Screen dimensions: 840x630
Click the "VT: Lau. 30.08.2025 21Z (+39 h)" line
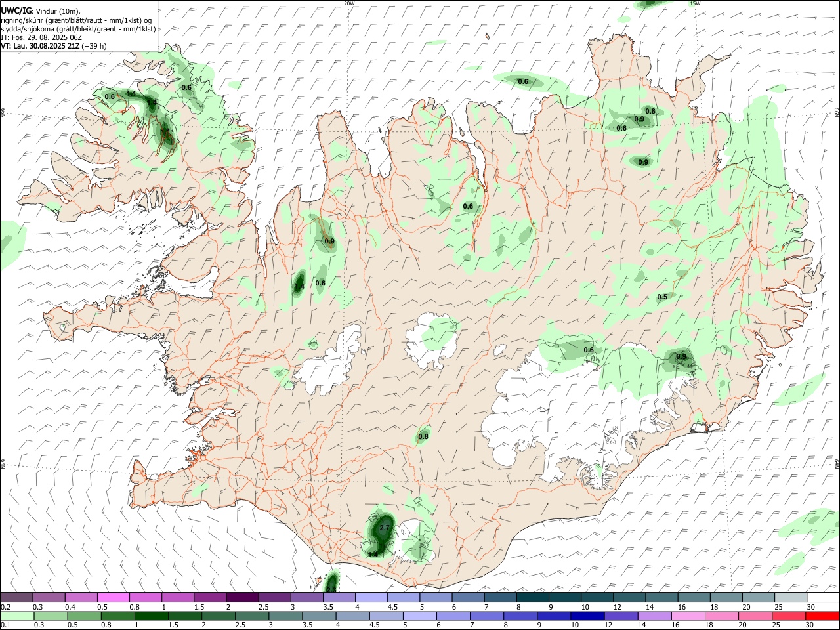click(x=54, y=46)
